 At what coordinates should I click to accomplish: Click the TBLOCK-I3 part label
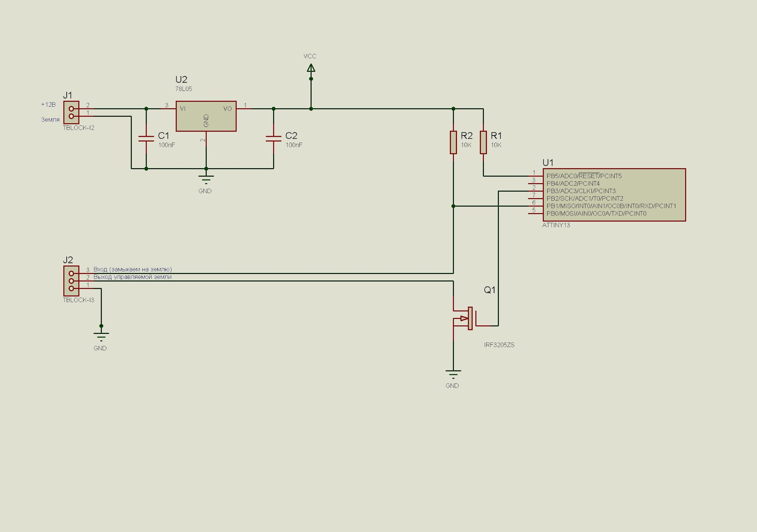tap(78, 300)
